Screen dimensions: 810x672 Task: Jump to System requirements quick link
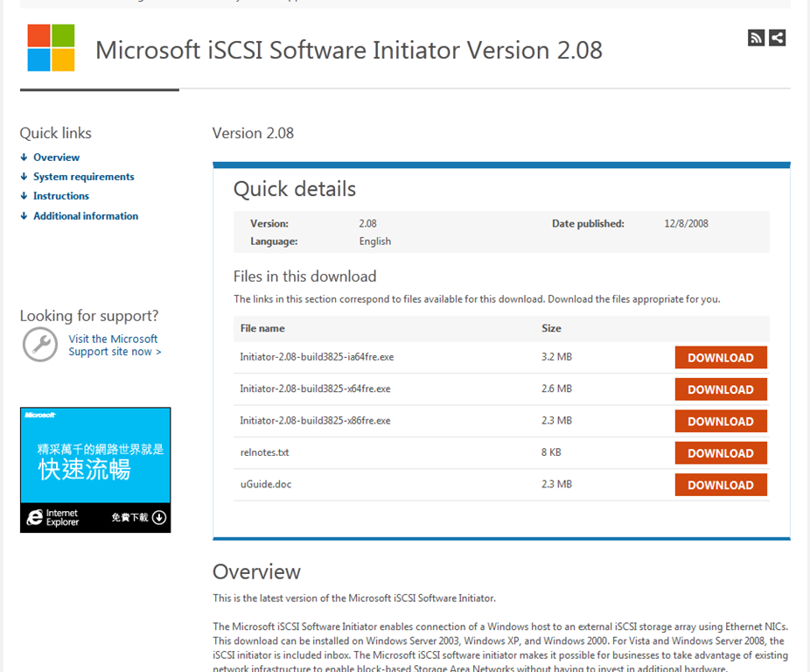tap(84, 177)
